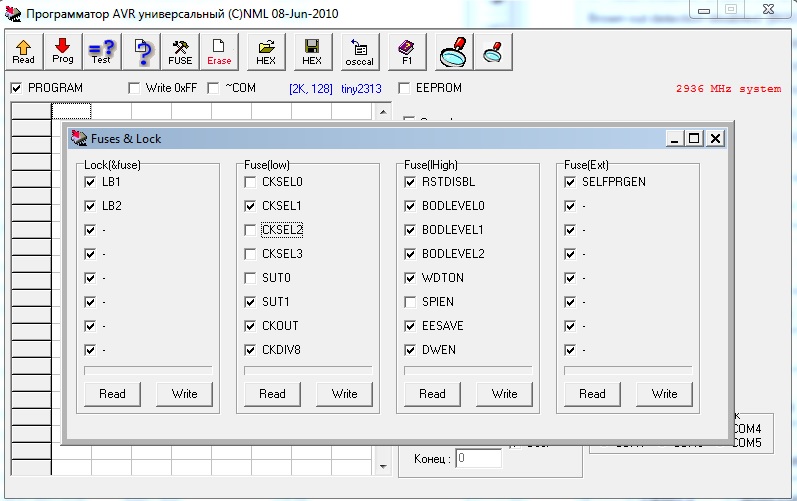The width and height of the screenshot is (797, 501).
Task: Run the Test toolbar button
Action: pos(100,51)
